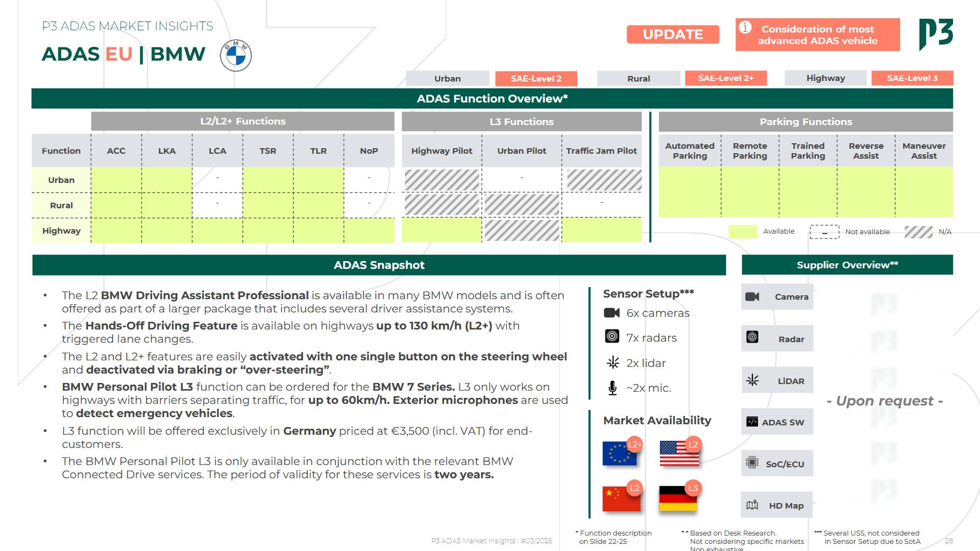Click the EU flag with L2+ badge
Image resolution: width=980 pixels, height=551 pixels.
click(622, 452)
